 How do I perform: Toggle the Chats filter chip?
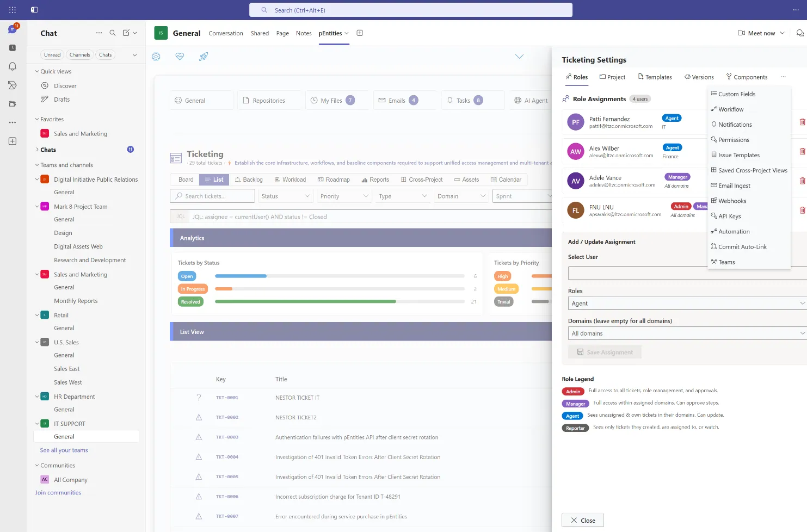tap(106, 55)
